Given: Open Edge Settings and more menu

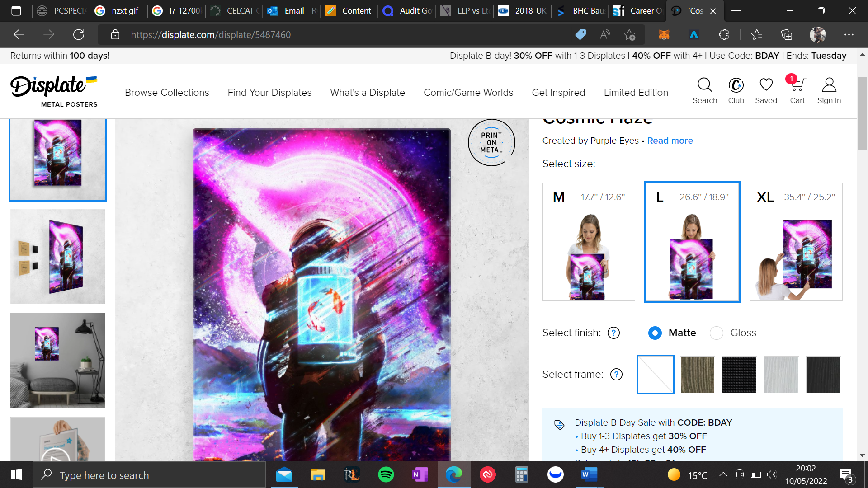Looking at the screenshot, I should pos(849,34).
